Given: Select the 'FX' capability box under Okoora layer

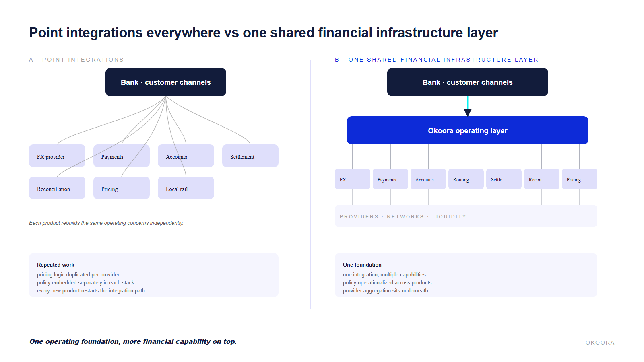Looking at the screenshot, I should [x=353, y=179].
